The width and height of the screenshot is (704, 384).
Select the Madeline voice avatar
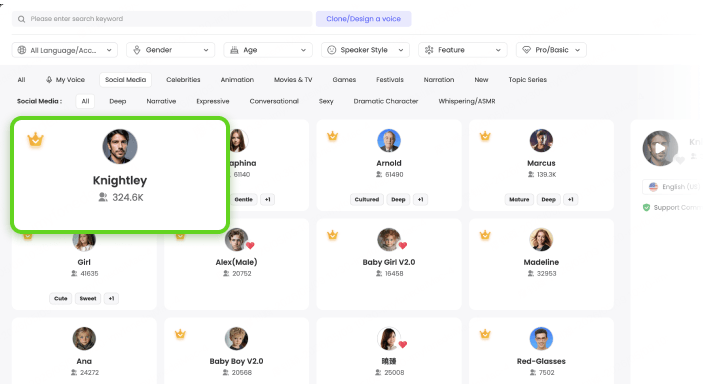click(541, 240)
